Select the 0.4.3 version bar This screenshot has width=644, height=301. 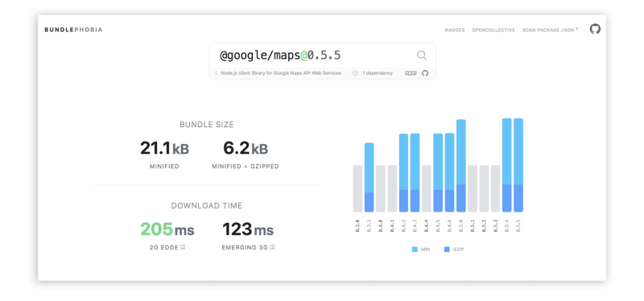click(415, 173)
